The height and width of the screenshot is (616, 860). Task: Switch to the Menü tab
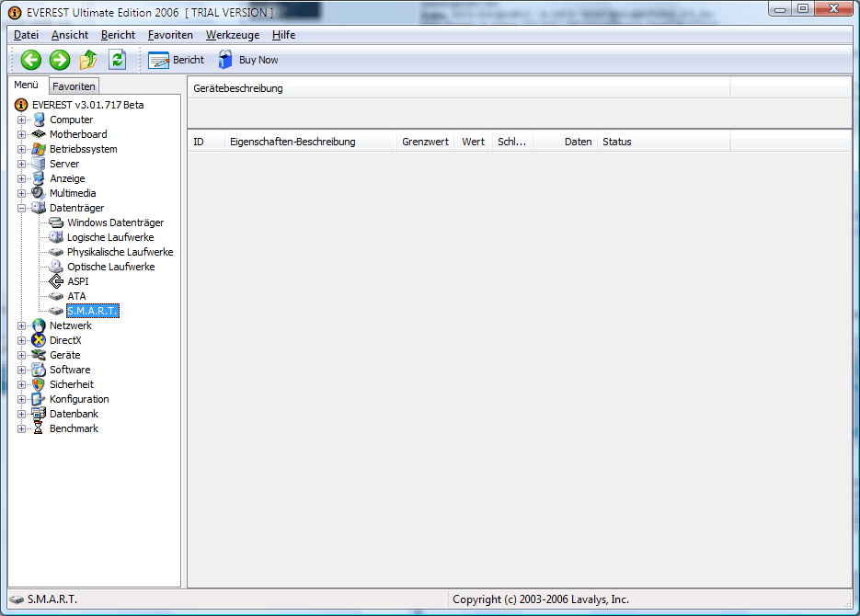point(27,85)
